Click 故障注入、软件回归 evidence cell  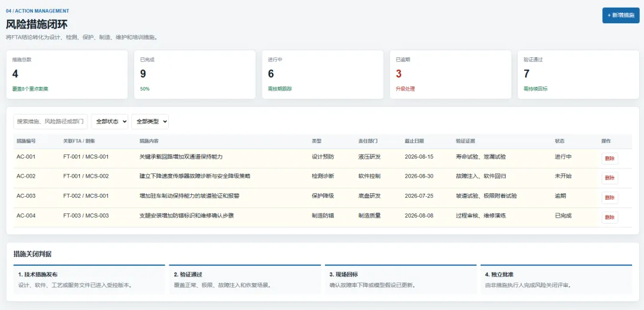(481, 176)
